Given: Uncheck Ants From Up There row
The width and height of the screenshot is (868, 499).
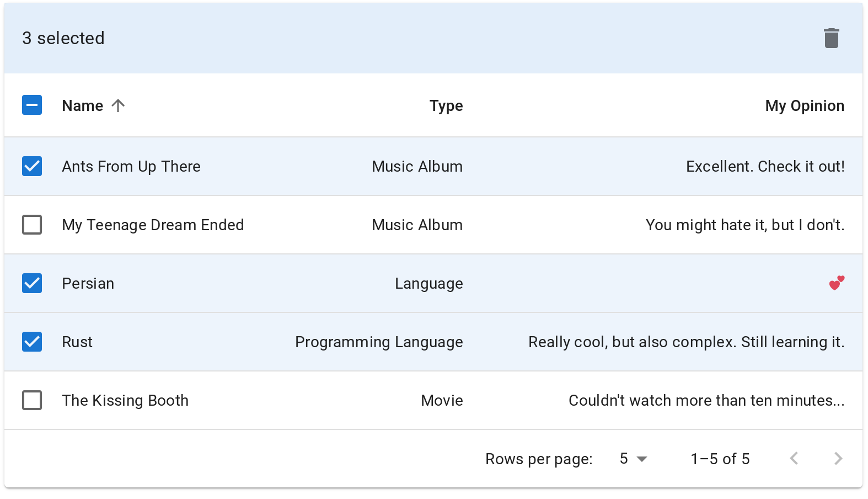Looking at the screenshot, I should (32, 166).
